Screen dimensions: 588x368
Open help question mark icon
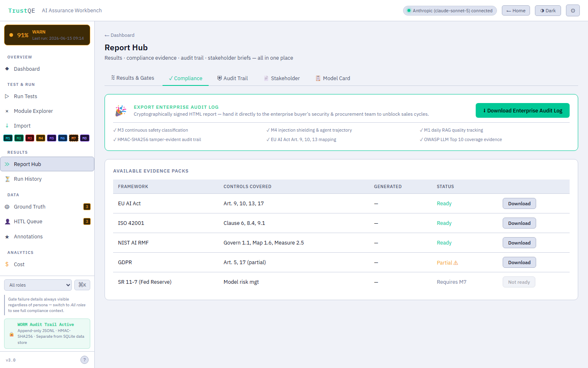pos(85,360)
